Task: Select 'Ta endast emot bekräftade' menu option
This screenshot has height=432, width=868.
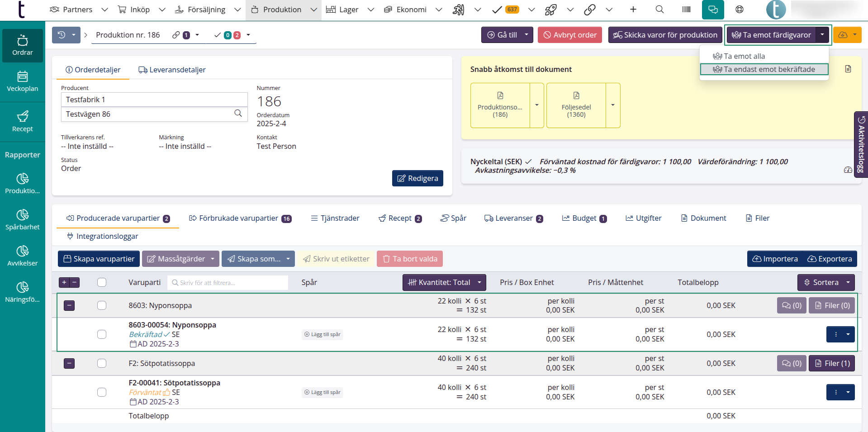Action: coord(764,69)
